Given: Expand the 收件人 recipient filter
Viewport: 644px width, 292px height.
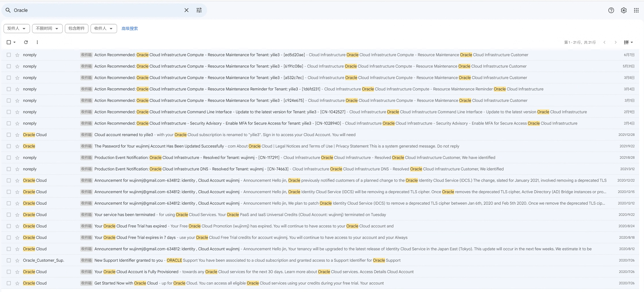Looking at the screenshot, I should [x=104, y=28].
